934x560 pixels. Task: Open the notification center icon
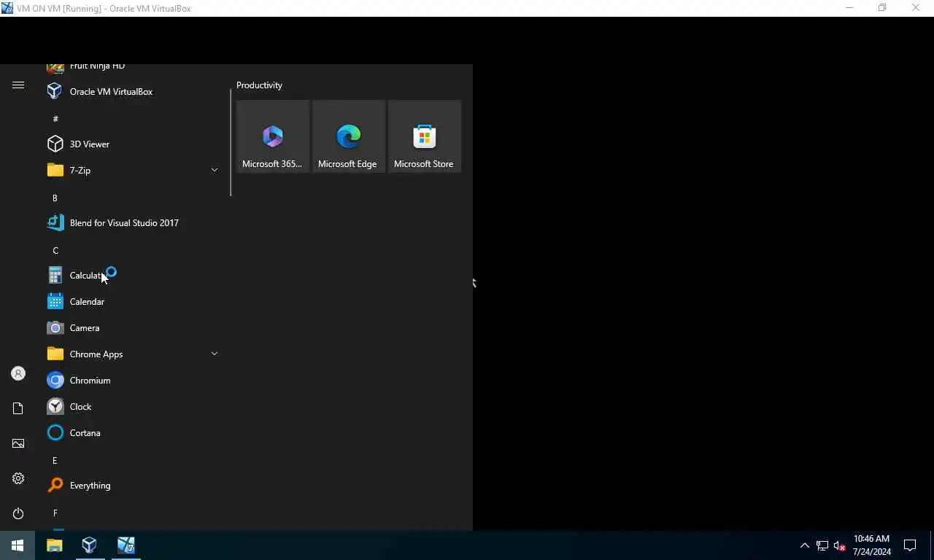pyautogui.click(x=910, y=545)
